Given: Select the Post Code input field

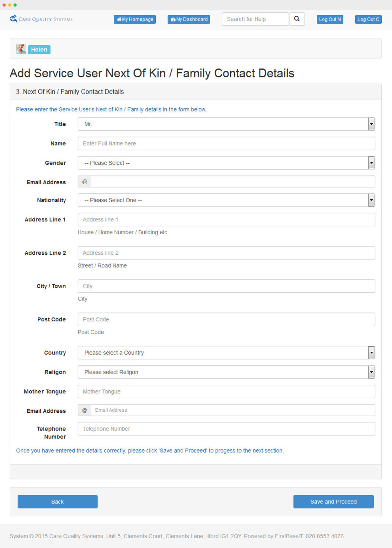Looking at the screenshot, I should coord(226,319).
